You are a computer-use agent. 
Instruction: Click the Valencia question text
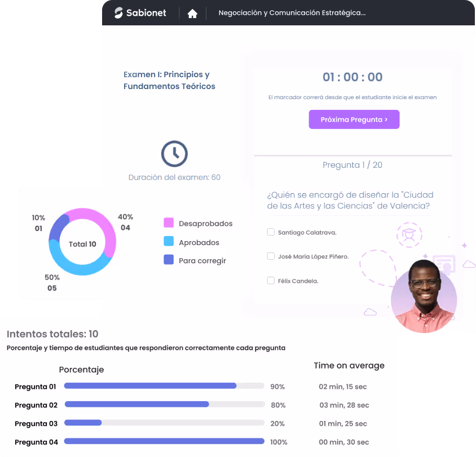pyautogui.click(x=350, y=200)
